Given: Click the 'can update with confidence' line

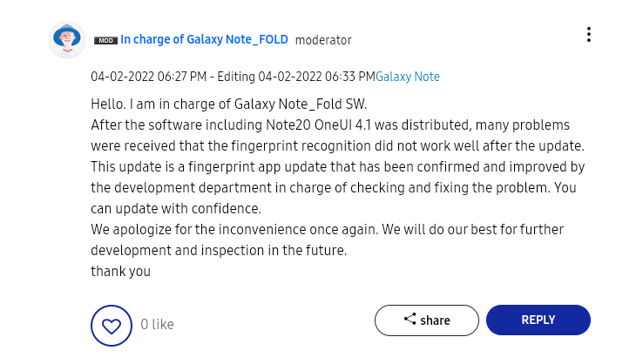Looking at the screenshot, I should 176,208.
